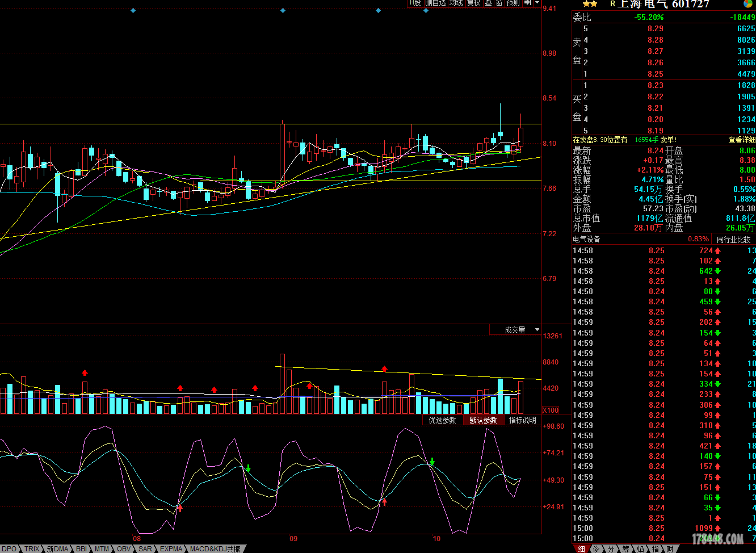Switch to the MTM indicator tab
The width and height of the screenshot is (756, 553).
(102, 549)
